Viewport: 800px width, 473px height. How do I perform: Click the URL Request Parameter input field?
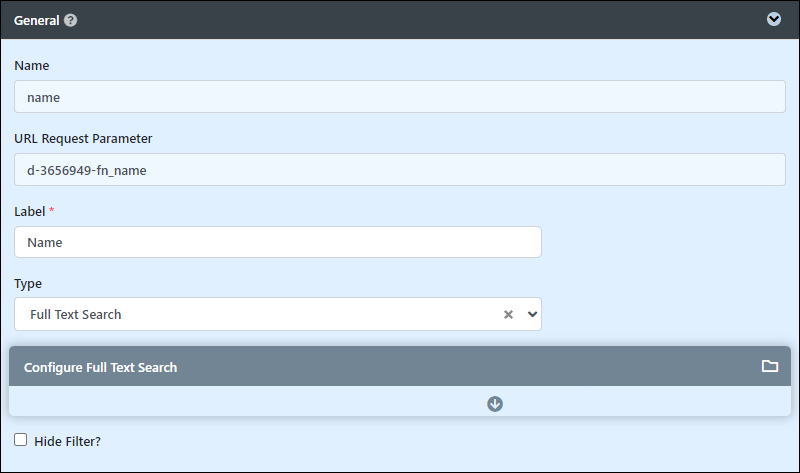point(399,169)
